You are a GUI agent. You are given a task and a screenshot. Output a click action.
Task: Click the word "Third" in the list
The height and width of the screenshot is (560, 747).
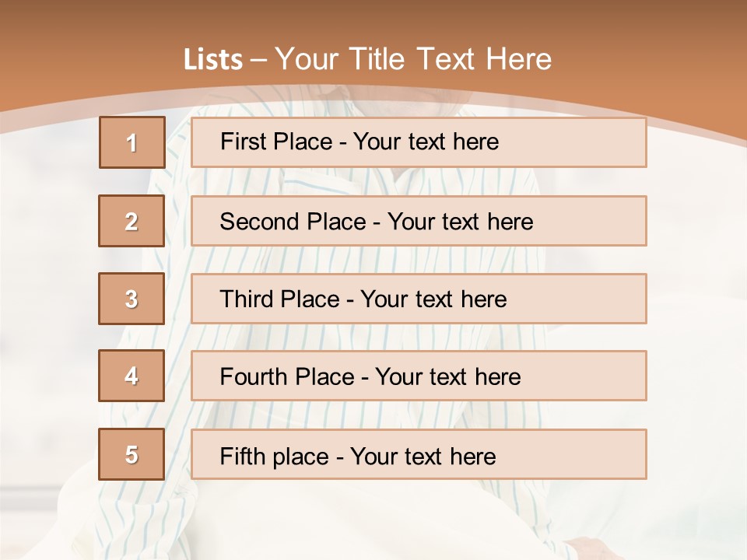click(247, 299)
